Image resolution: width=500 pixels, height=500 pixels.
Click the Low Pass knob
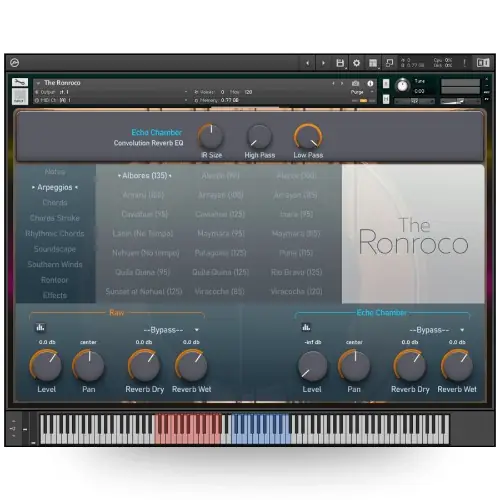[308, 137]
